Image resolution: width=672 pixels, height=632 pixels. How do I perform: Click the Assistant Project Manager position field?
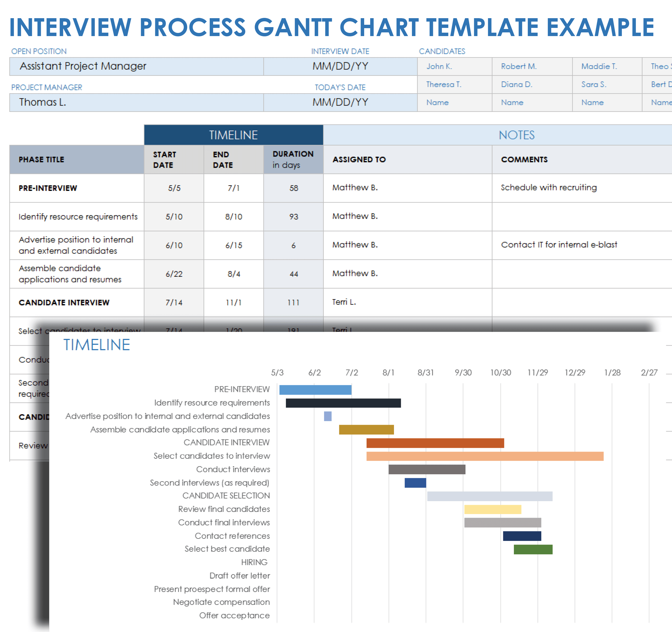point(136,66)
